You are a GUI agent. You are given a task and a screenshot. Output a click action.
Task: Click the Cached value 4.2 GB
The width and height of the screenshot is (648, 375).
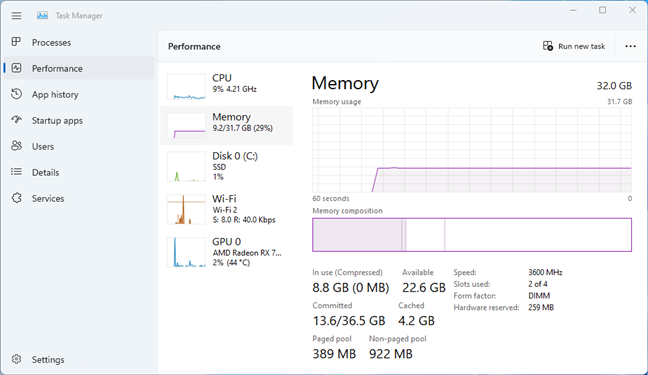pos(416,320)
